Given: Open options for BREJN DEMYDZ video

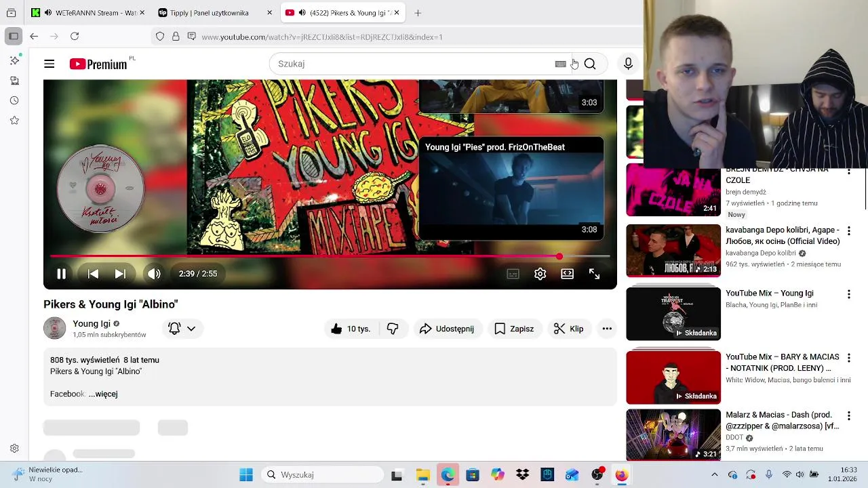Looking at the screenshot, I should (848, 171).
